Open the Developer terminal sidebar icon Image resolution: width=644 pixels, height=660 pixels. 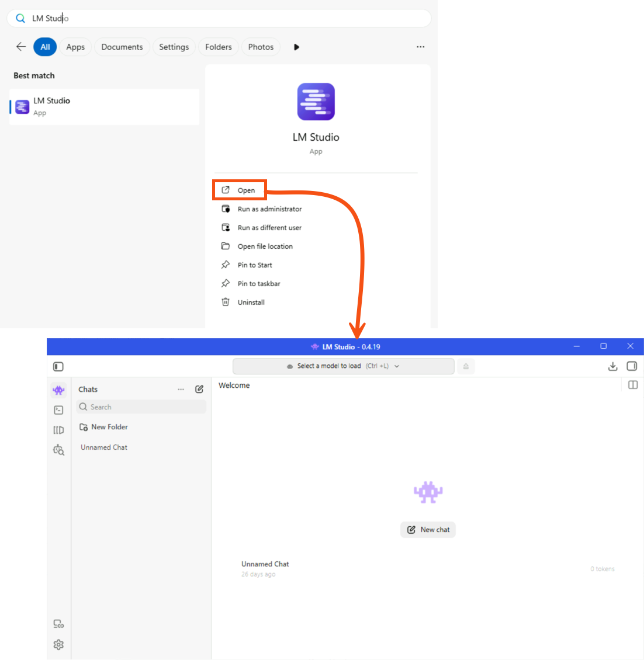point(58,410)
